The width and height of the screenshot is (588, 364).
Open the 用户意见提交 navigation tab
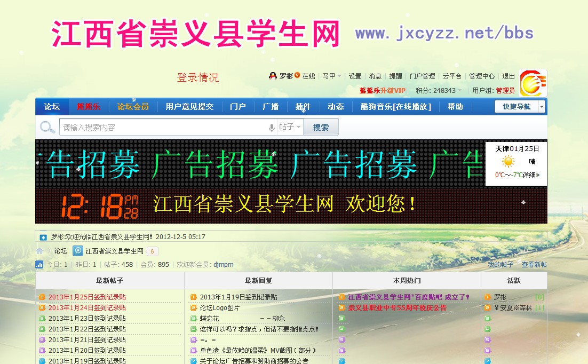click(x=189, y=107)
